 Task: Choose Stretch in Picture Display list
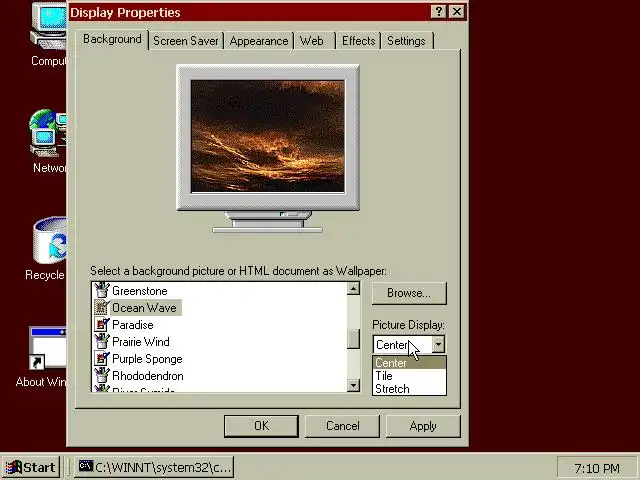[409, 389]
